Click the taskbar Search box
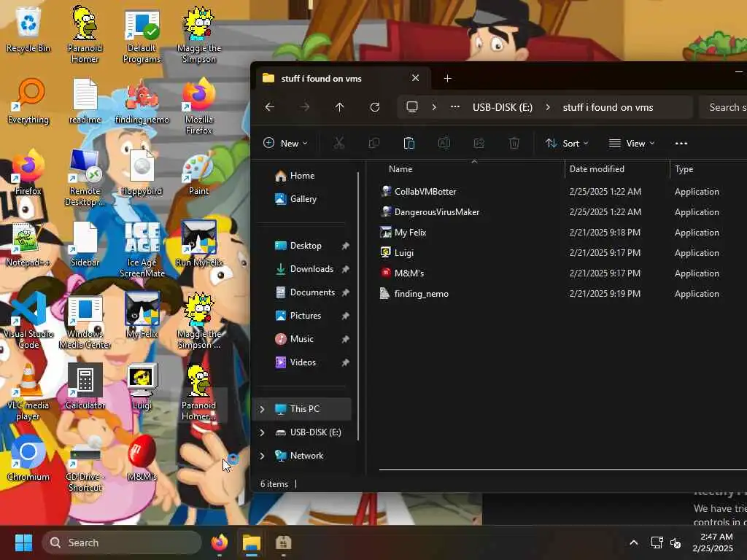Viewport: 747px width, 560px height. click(122, 542)
